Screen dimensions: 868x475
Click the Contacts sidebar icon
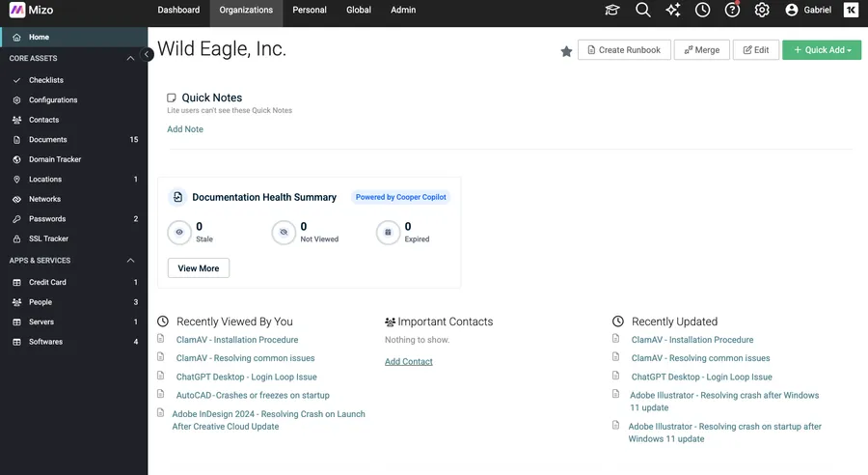tap(16, 120)
